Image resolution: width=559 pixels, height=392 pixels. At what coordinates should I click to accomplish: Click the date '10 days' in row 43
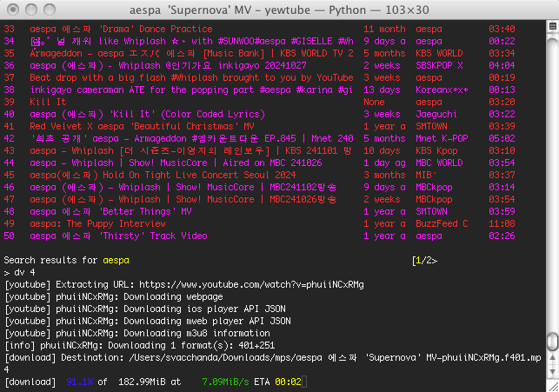[382, 150]
